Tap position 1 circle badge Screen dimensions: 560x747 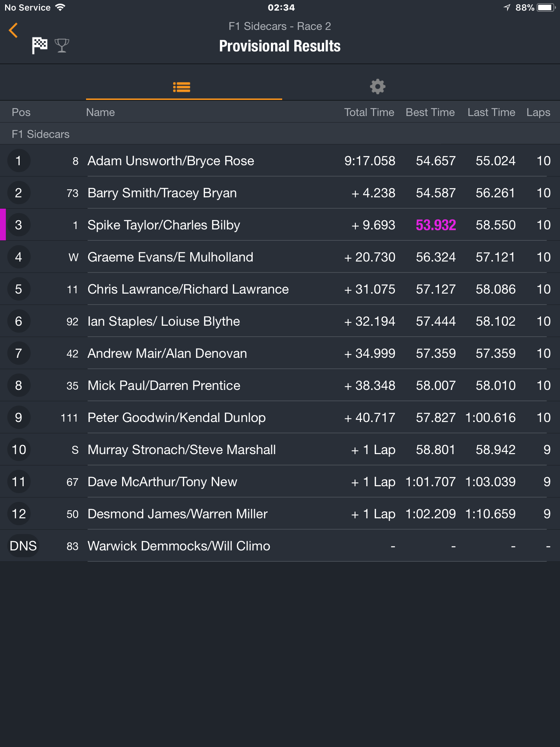pyautogui.click(x=19, y=161)
